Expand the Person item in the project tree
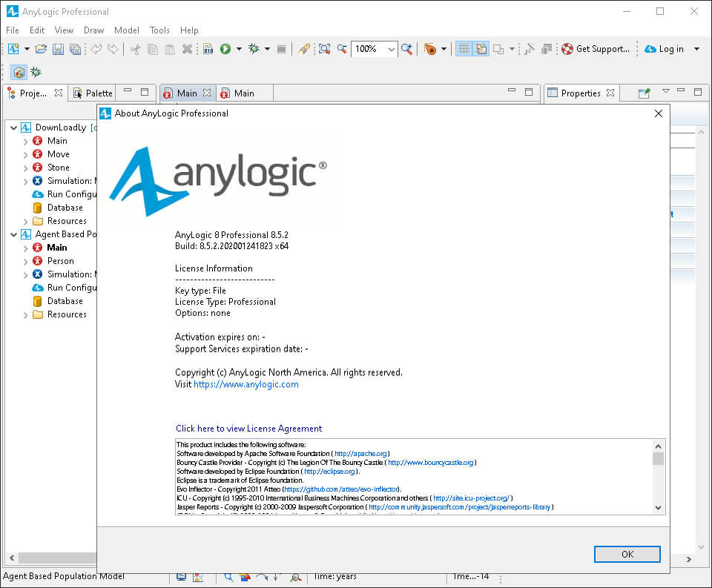The width and height of the screenshot is (712, 588). tap(25, 260)
